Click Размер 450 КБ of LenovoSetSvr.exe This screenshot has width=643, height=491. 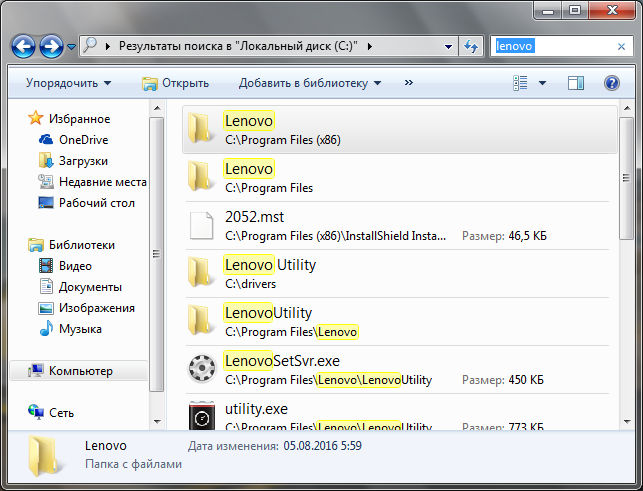503,380
